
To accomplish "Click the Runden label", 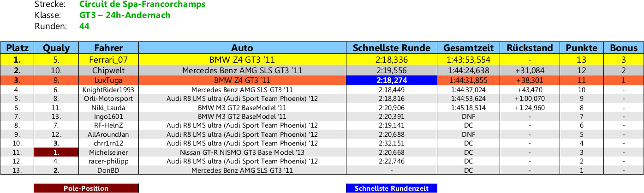I will (x=51, y=26).
